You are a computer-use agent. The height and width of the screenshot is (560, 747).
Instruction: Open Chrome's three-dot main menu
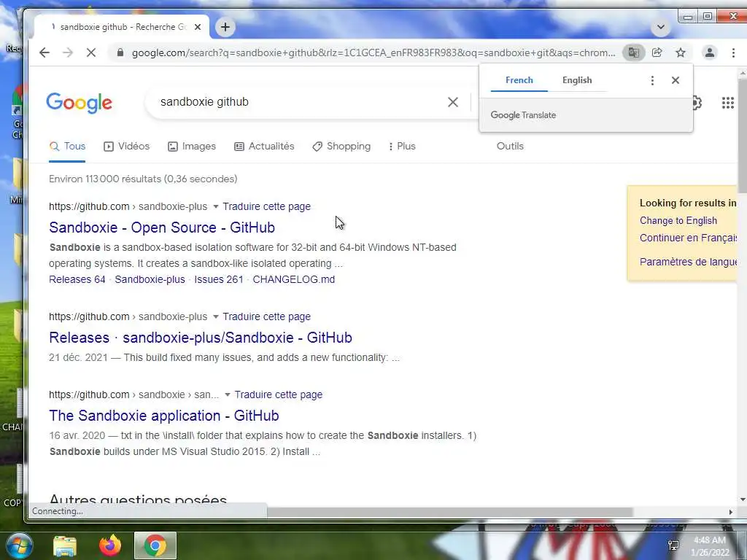click(734, 52)
